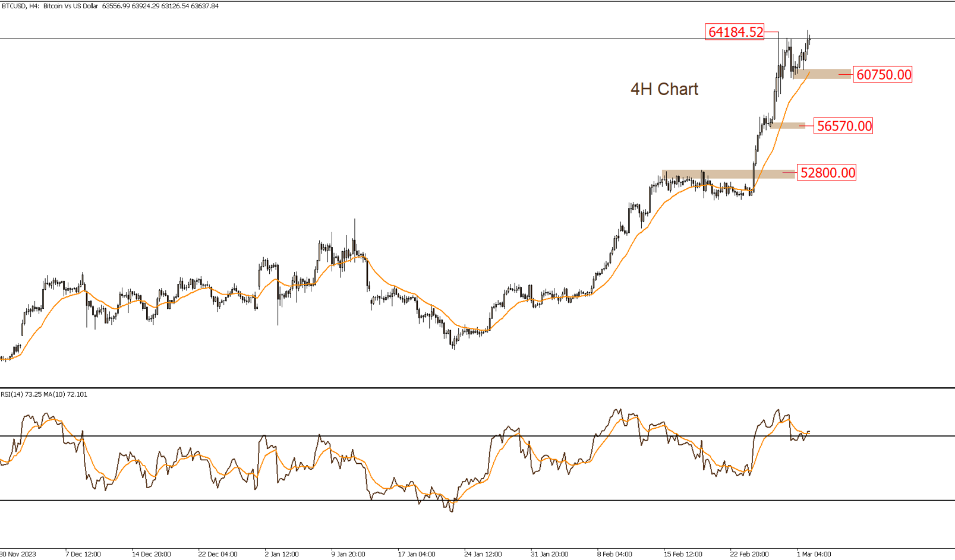Select the 8 Feb 04:00 time label
The height and width of the screenshot is (560, 955).
pyautogui.click(x=614, y=554)
